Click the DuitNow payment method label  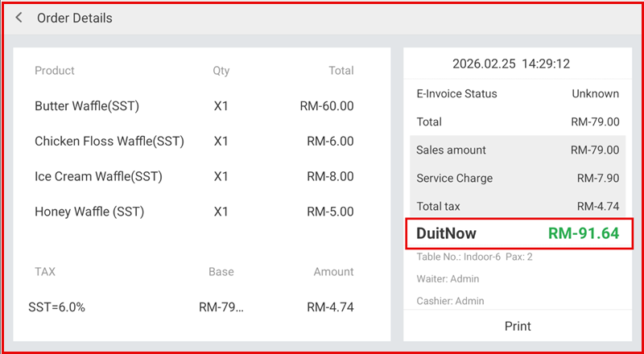[x=446, y=234]
